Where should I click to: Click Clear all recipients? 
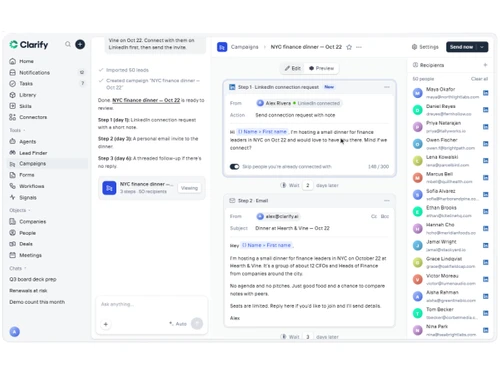coord(479,79)
